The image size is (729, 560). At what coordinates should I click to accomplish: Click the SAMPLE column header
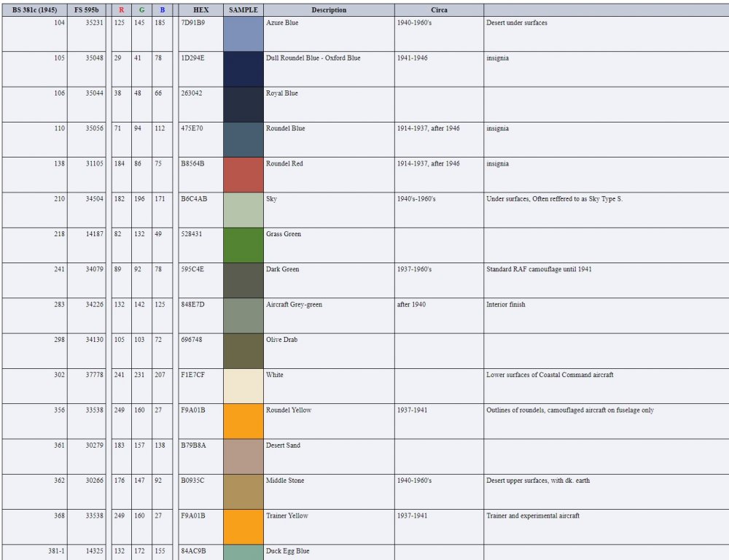click(243, 10)
